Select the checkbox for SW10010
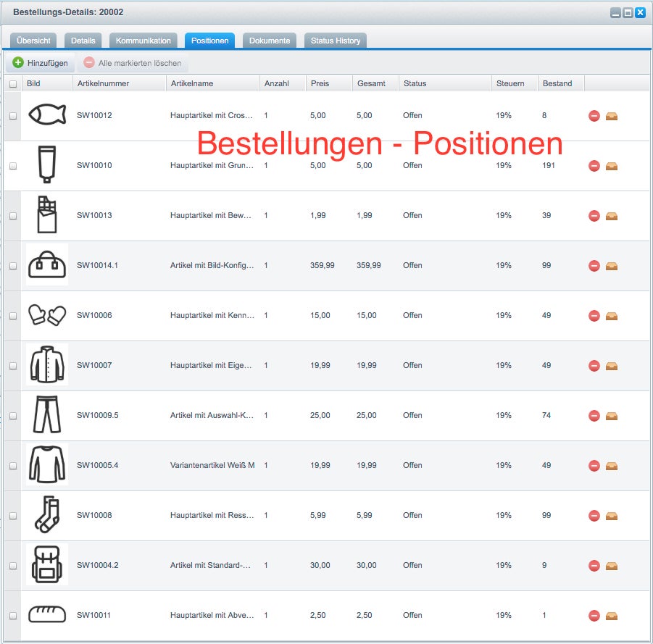Viewport: 653px width, 644px height. click(13, 166)
